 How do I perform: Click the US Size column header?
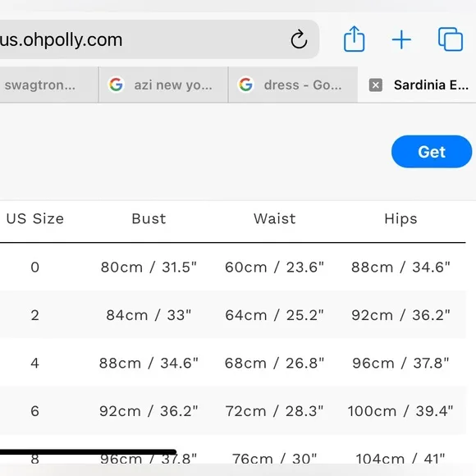point(35,219)
